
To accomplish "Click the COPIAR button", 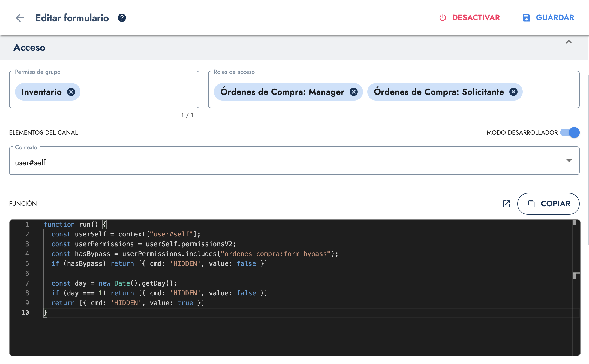I will (555, 204).
